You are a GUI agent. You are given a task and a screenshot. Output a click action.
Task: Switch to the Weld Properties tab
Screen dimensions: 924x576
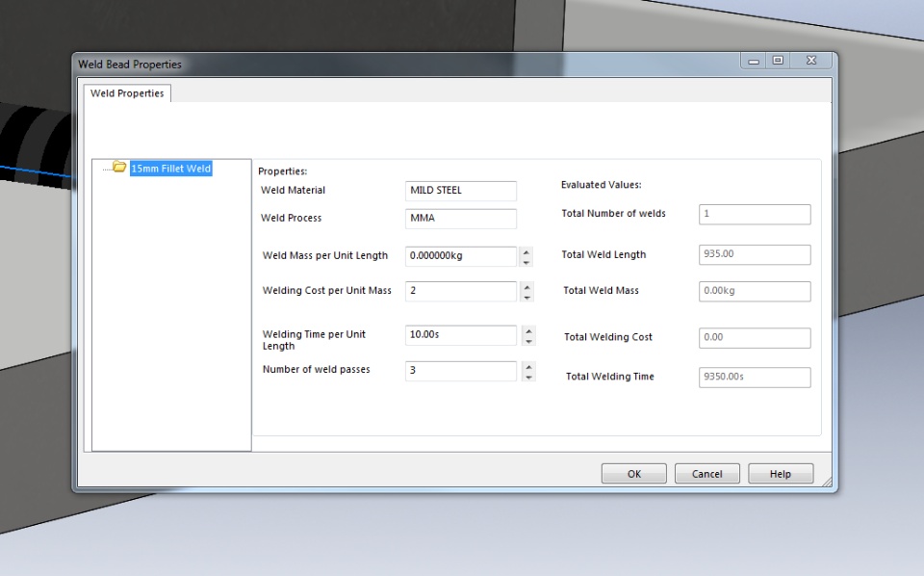click(x=127, y=93)
